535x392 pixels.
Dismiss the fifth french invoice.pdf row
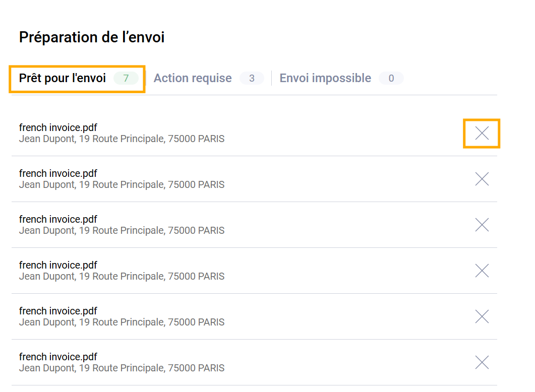click(482, 316)
